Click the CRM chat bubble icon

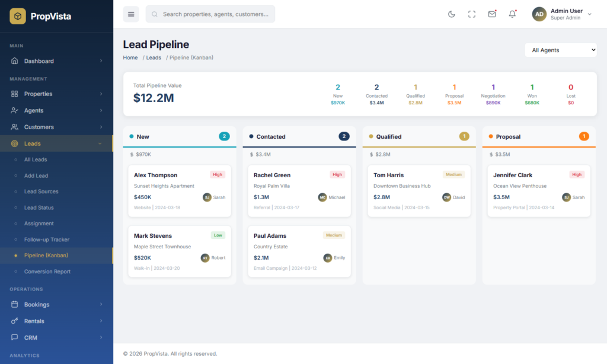pos(14,337)
